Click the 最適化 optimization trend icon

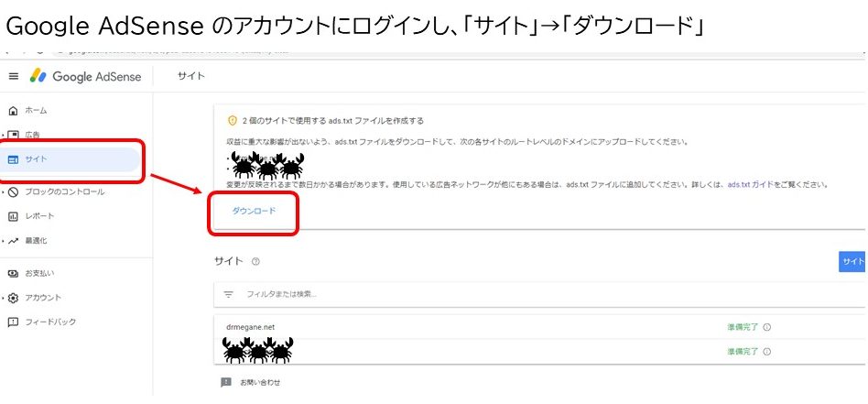(x=14, y=241)
